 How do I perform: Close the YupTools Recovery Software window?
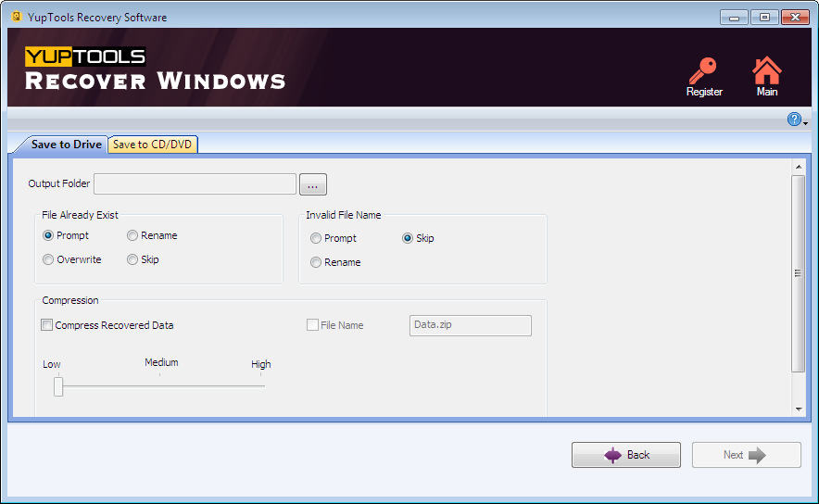coord(795,18)
